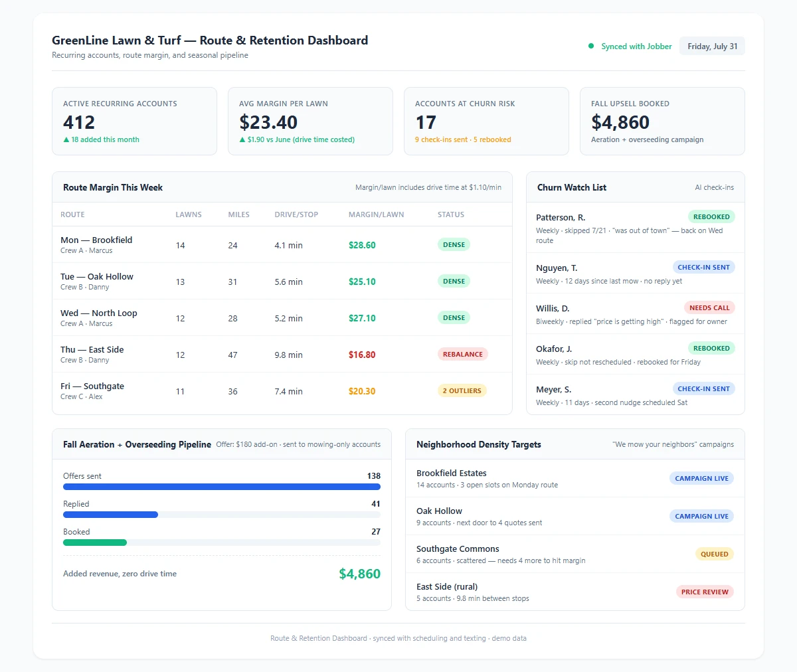The height and width of the screenshot is (672, 797).
Task: Click the AI check-ins label
Action: click(715, 187)
